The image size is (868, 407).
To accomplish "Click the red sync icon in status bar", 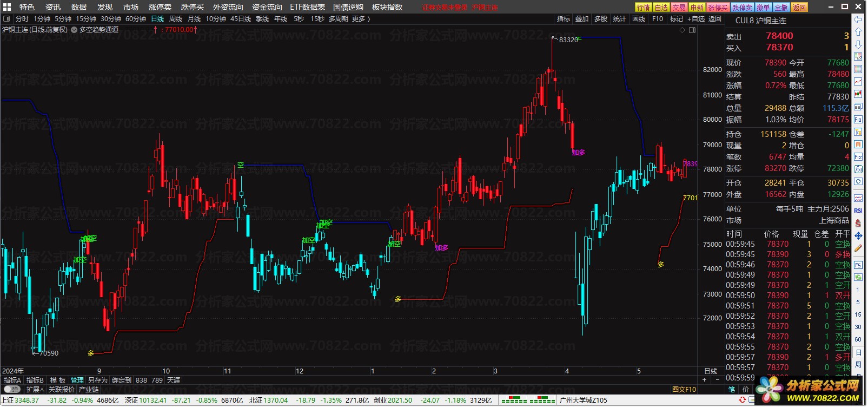I will coord(744,400).
